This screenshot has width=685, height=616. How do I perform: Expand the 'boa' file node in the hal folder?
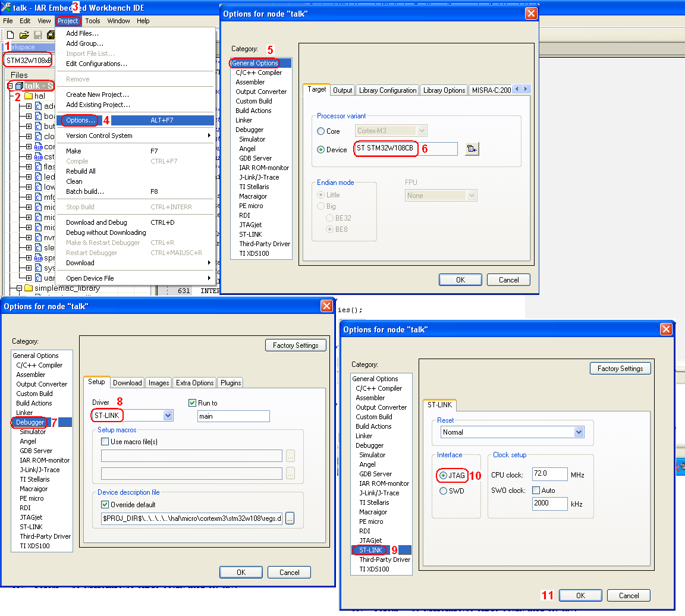29,116
